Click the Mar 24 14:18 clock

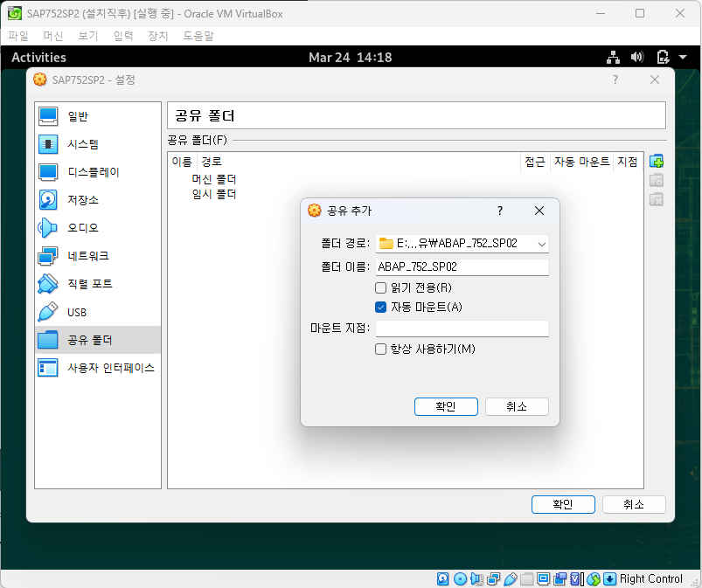pos(350,58)
